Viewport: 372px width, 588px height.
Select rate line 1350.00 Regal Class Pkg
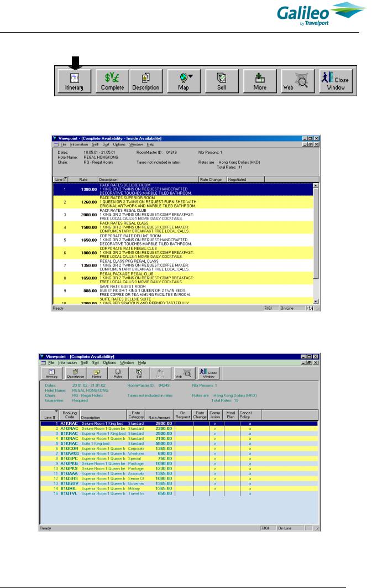click(x=183, y=265)
